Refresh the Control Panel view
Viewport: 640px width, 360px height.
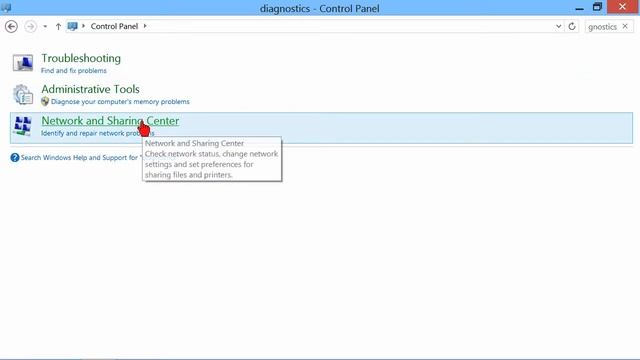click(572, 27)
